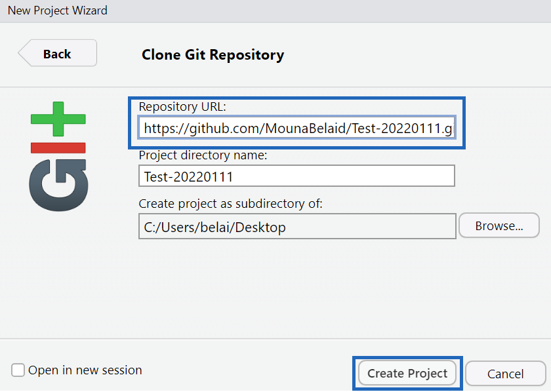Open folder chooser with Browse button
Screen dimensions: 551x392
499,226
